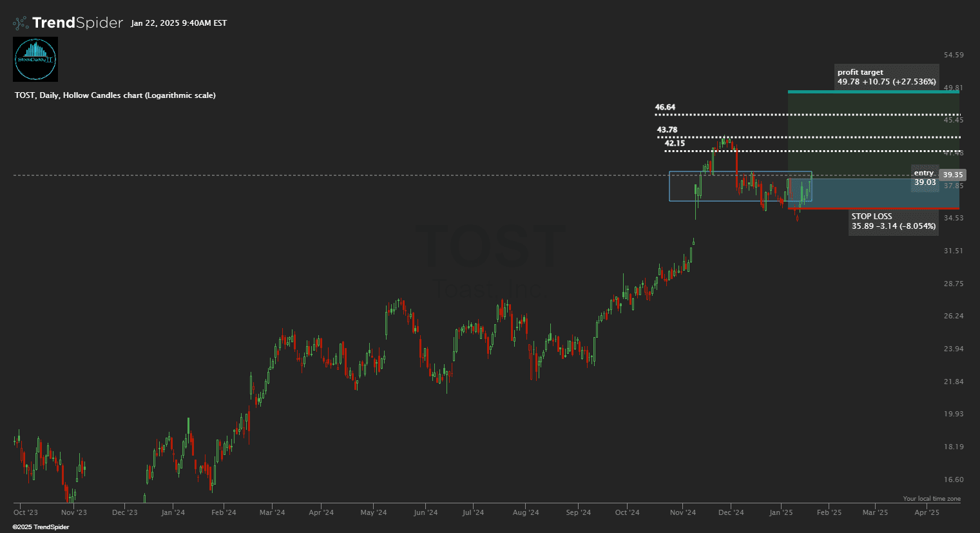Click the Jan 22, 2025 9:40AM timestamp
Image resolution: width=980 pixels, height=533 pixels.
[x=178, y=23]
